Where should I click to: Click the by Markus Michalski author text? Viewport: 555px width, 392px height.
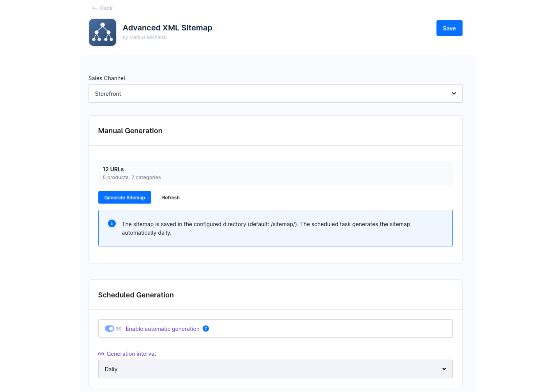tap(145, 37)
